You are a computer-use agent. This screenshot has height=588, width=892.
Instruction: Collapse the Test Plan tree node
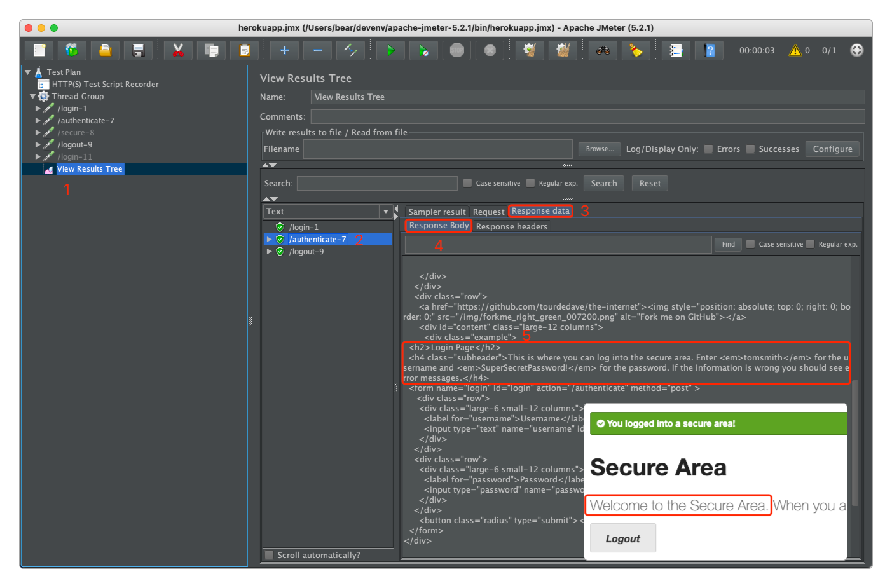click(x=28, y=72)
